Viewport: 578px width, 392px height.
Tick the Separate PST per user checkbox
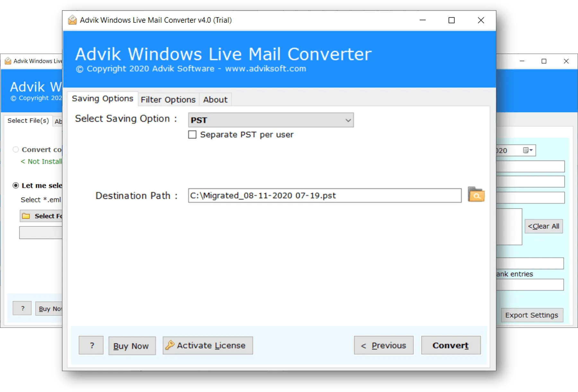click(x=192, y=134)
